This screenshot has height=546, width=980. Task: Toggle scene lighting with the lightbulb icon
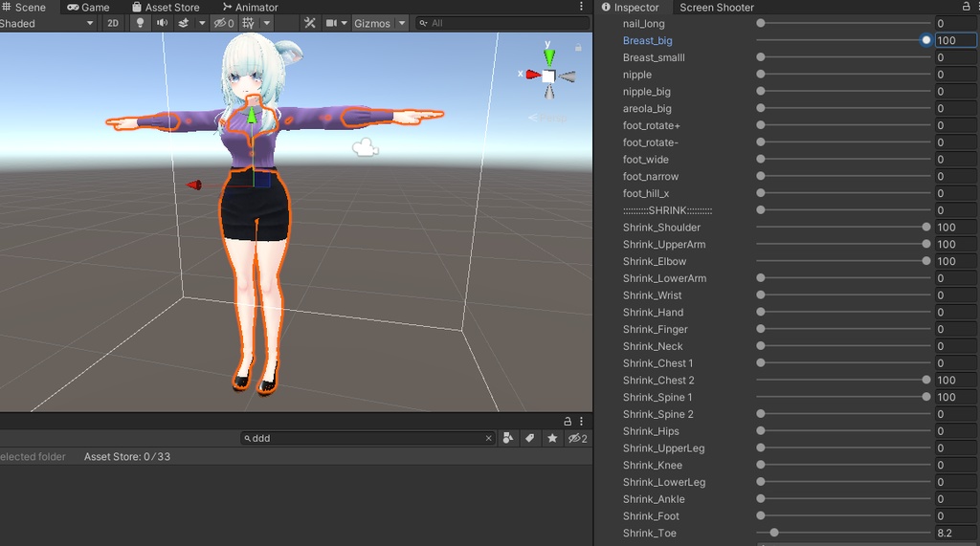pyautogui.click(x=140, y=23)
